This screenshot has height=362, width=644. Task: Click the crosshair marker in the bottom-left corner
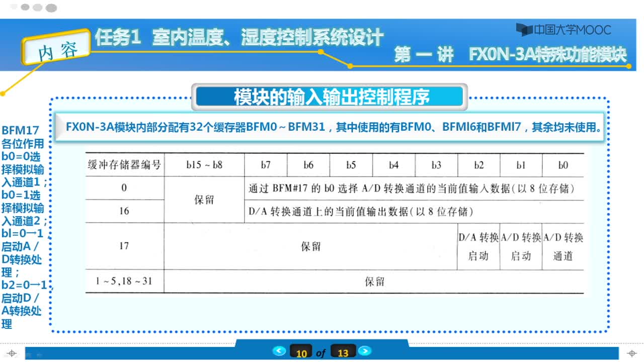13,353
